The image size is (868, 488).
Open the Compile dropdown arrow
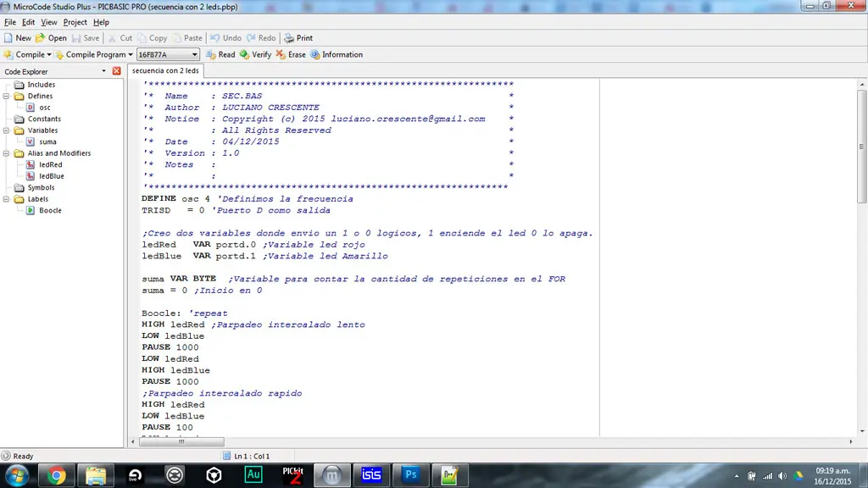(48, 55)
